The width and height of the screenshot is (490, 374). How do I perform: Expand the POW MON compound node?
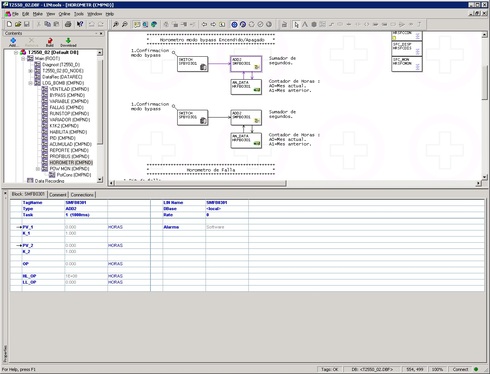(x=38, y=169)
